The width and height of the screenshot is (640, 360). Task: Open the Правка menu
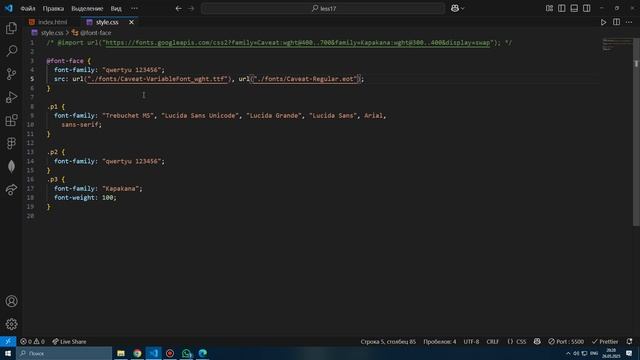[53, 8]
